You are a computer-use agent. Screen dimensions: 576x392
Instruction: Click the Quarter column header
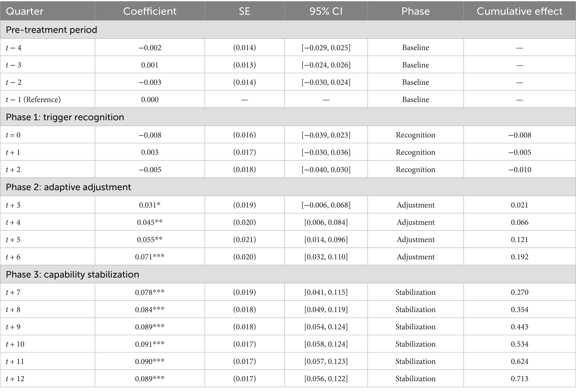click(x=25, y=11)
